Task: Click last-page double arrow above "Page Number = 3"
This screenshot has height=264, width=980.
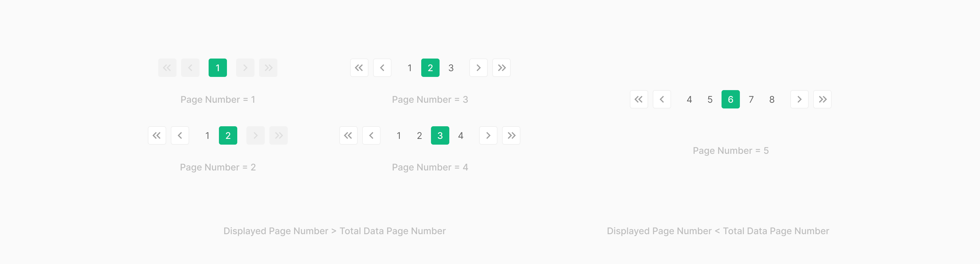Action: click(x=501, y=68)
